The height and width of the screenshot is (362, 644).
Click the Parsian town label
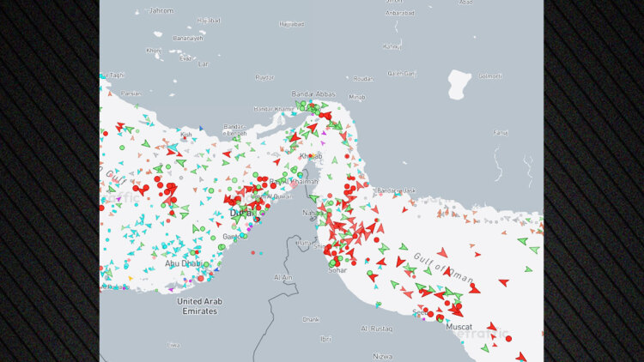click(131, 94)
